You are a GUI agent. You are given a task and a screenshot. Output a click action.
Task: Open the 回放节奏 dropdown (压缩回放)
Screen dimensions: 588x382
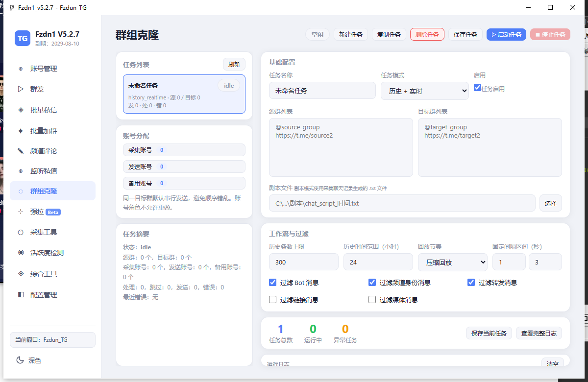coord(453,262)
